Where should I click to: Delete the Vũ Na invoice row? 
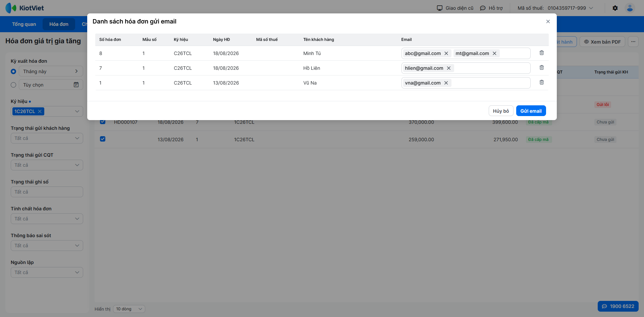pyautogui.click(x=542, y=83)
